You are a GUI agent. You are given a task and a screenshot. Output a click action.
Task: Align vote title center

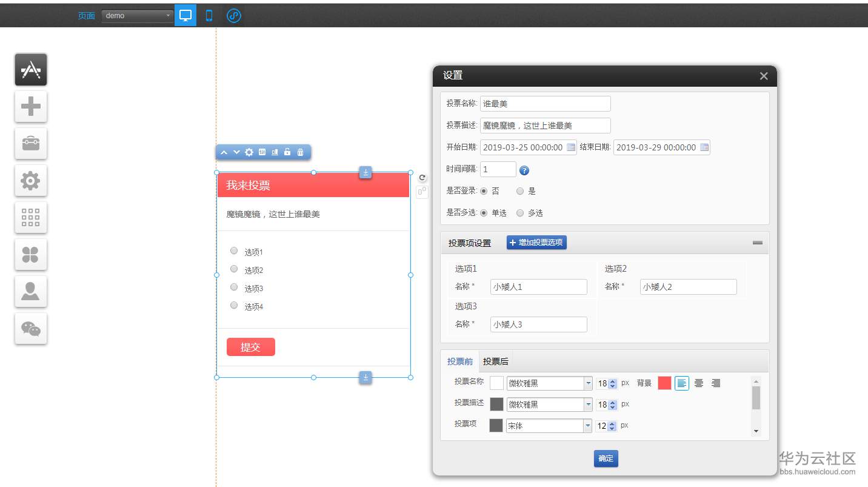click(699, 383)
